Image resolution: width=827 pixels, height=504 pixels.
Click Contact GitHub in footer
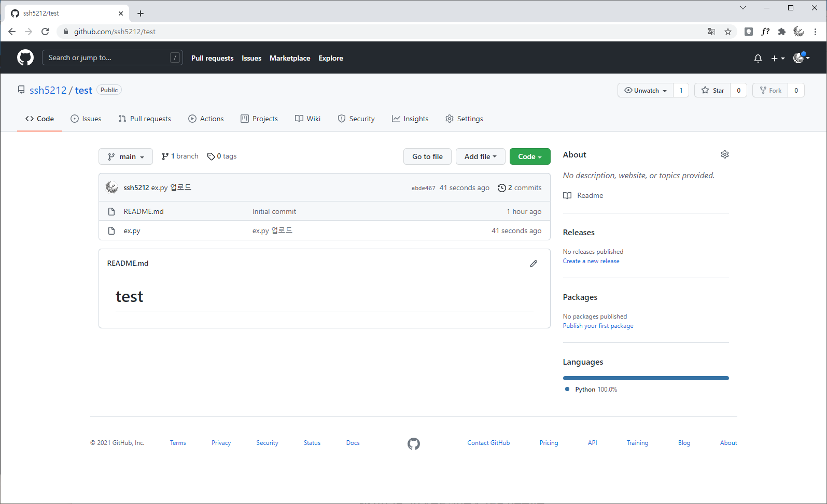488,443
